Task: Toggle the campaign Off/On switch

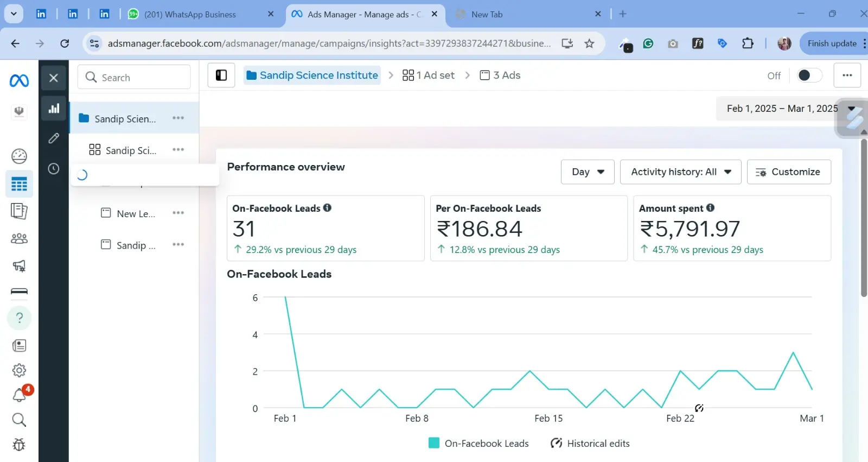Action: pos(808,75)
